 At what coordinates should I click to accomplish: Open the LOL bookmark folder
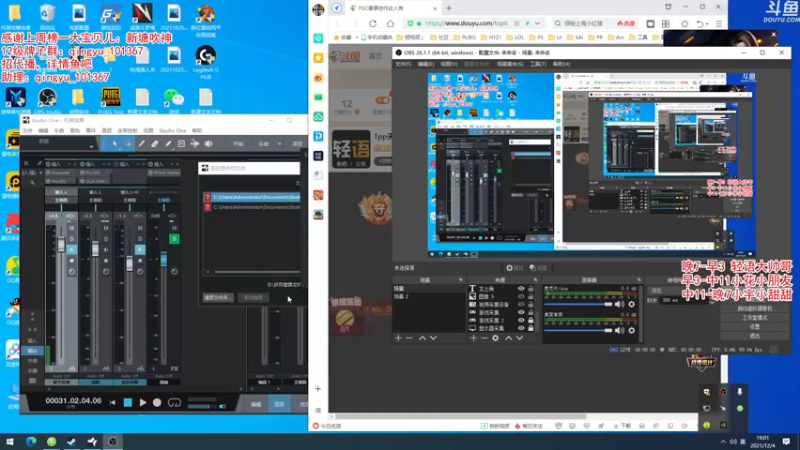pos(515,37)
